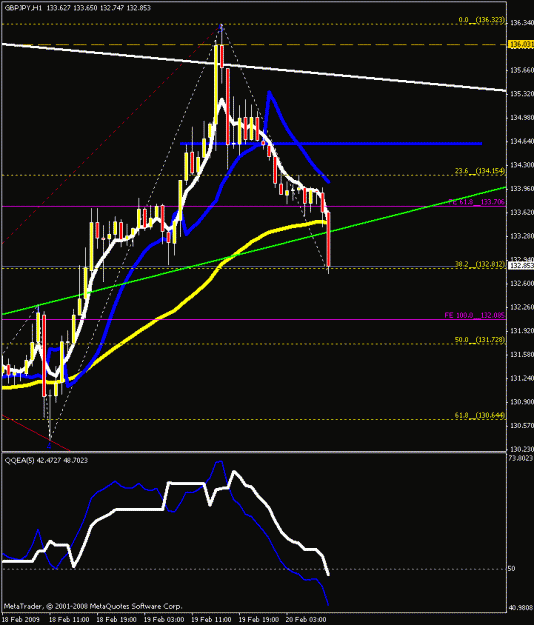Click the 73.8023 indicator scale value
Image resolution: width=534 pixels, height=625 pixels.
coord(521,458)
